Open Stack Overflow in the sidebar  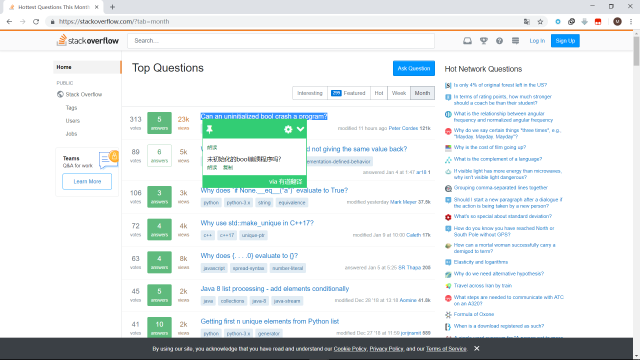click(x=84, y=94)
